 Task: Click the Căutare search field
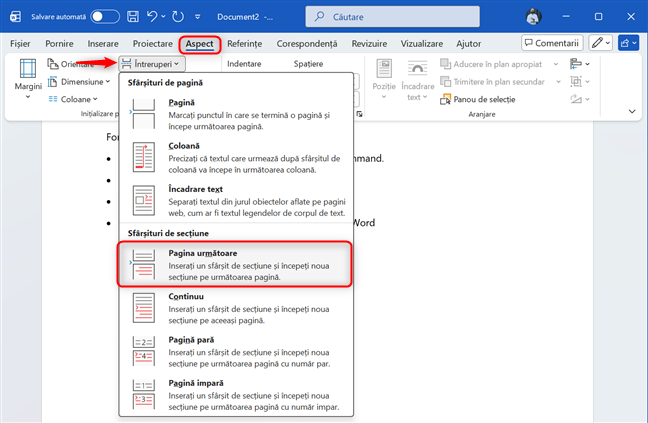click(x=393, y=17)
